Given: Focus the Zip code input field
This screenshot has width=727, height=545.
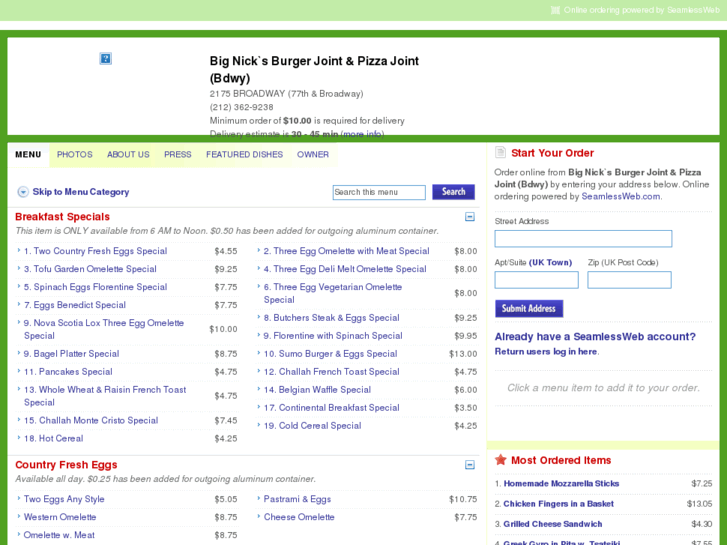Looking at the screenshot, I should click(629, 280).
